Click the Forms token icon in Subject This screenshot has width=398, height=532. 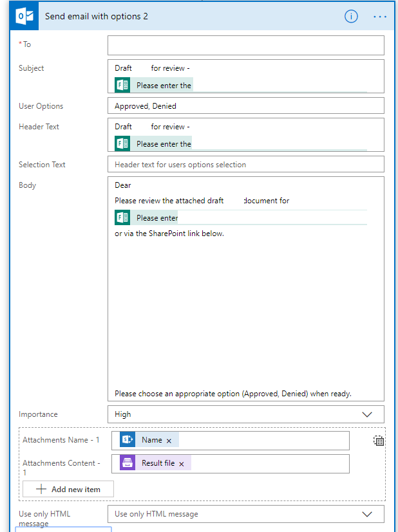(x=122, y=85)
